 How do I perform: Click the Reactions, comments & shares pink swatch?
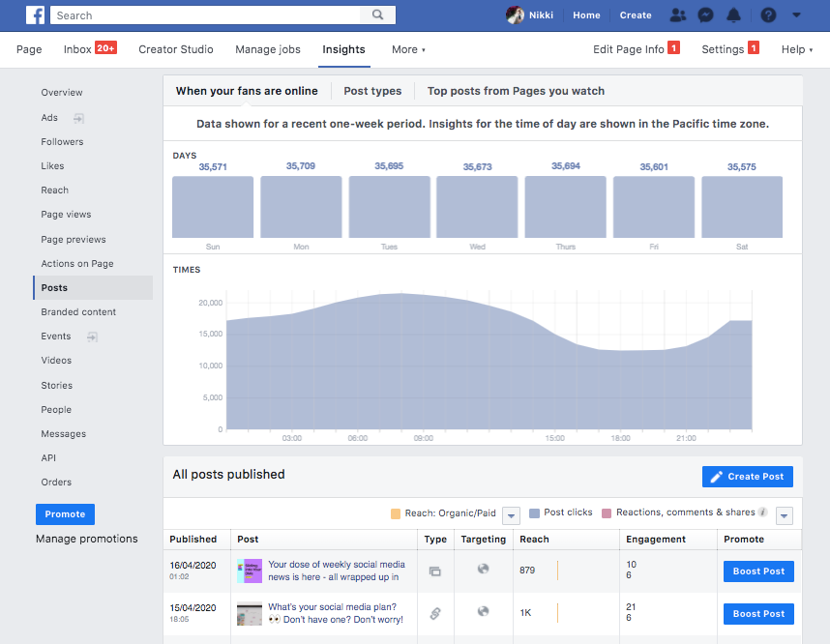click(x=607, y=512)
